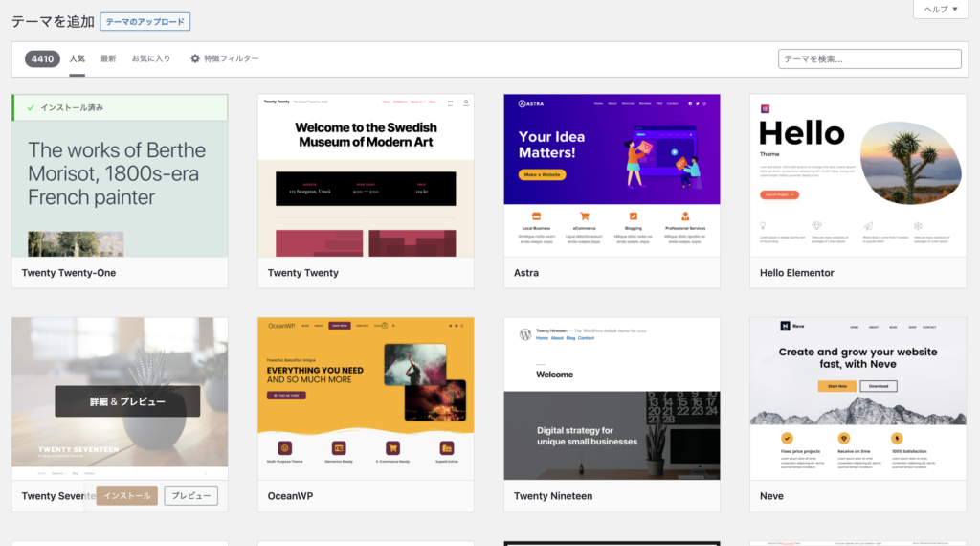Click the Neve theme name
980x546 pixels.
click(772, 496)
